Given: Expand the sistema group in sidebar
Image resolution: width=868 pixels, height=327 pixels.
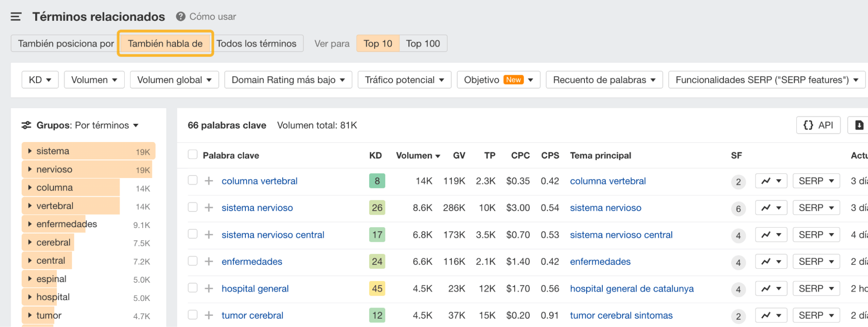Looking at the screenshot, I should (x=30, y=151).
